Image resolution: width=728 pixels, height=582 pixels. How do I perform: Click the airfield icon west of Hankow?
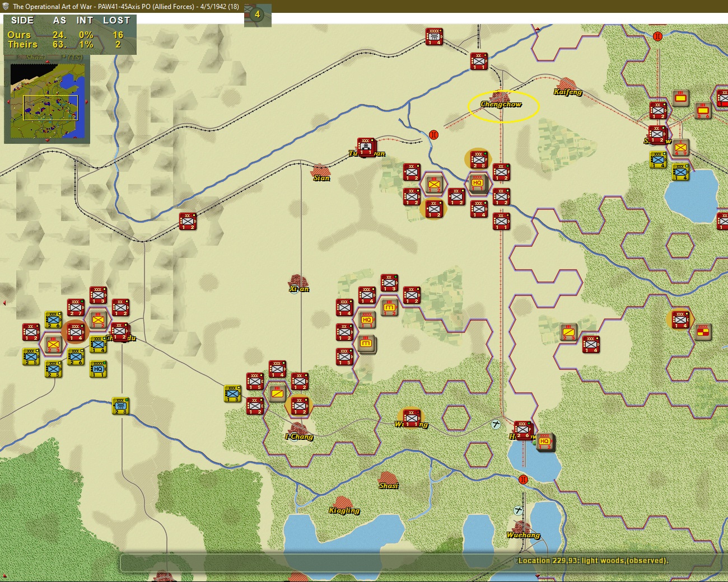(496, 425)
